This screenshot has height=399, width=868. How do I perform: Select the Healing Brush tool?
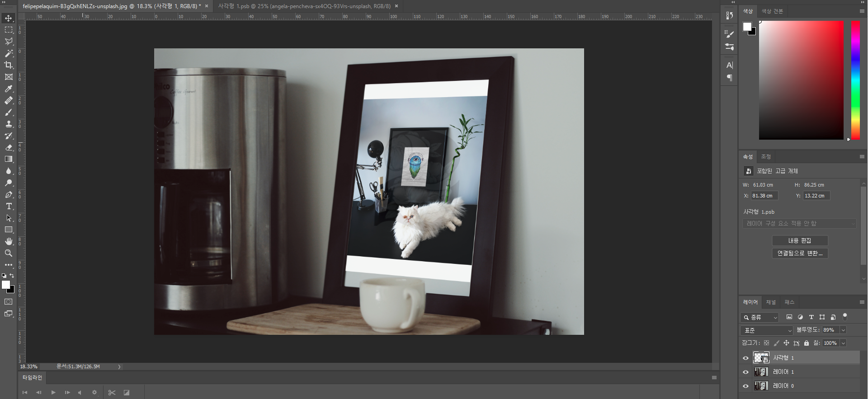point(9,100)
